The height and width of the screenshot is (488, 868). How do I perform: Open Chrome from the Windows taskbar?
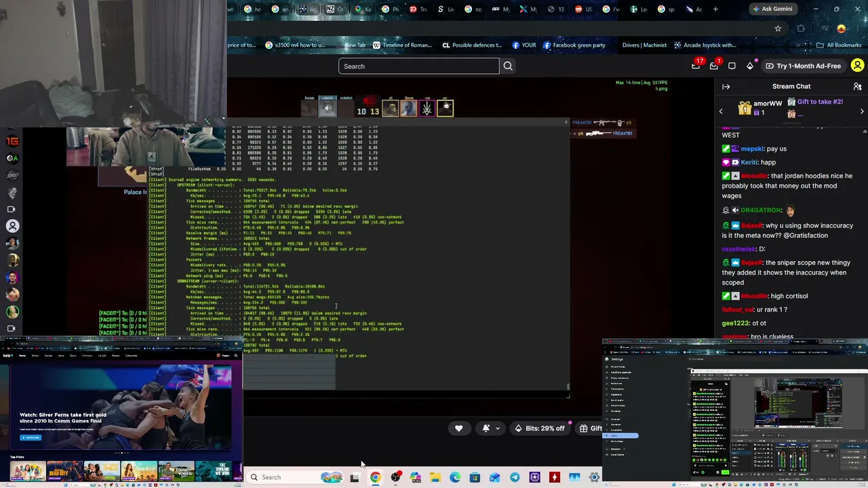click(375, 477)
